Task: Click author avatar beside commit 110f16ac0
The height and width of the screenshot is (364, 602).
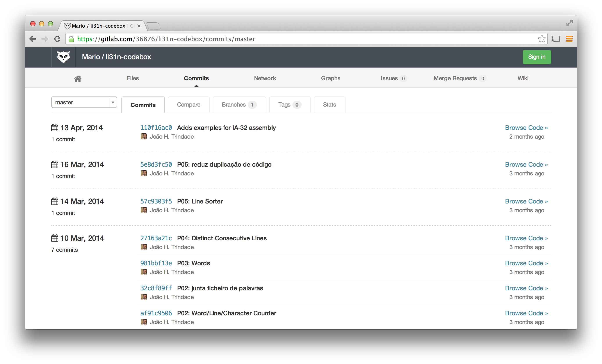Action: click(x=144, y=137)
